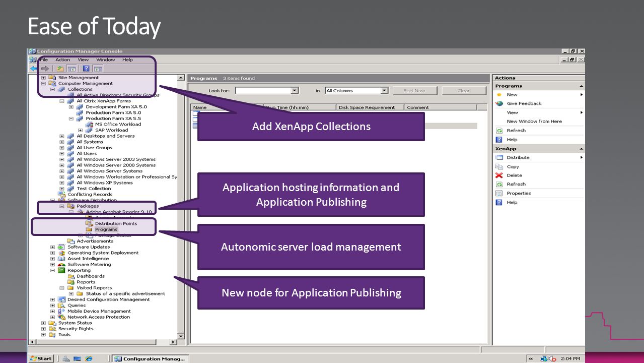Click the Software Updates node icon
644x363 pixels.
[62, 247]
